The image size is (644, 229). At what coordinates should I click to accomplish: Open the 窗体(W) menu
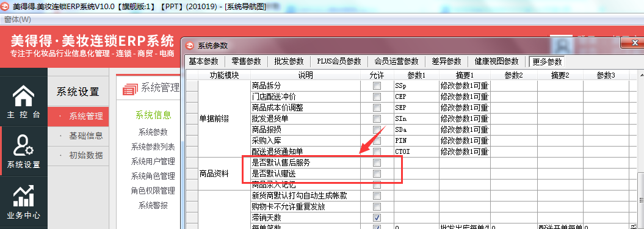pyautogui.click(x=17, y=20)
